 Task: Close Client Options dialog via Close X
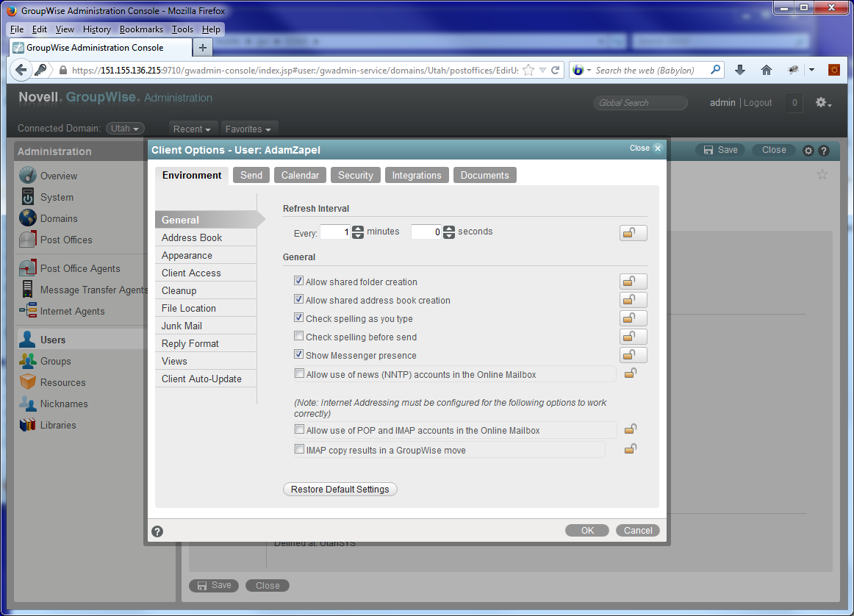[645, 148]
